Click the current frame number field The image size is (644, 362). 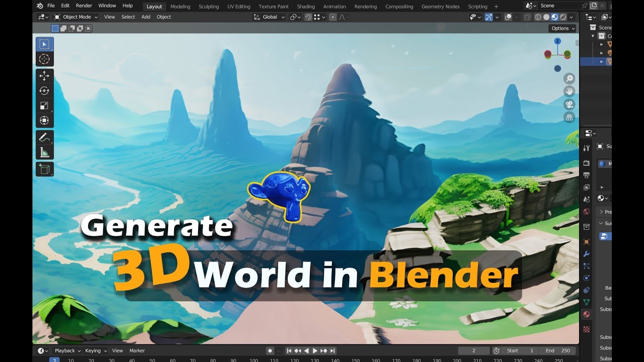pos(473,350)
